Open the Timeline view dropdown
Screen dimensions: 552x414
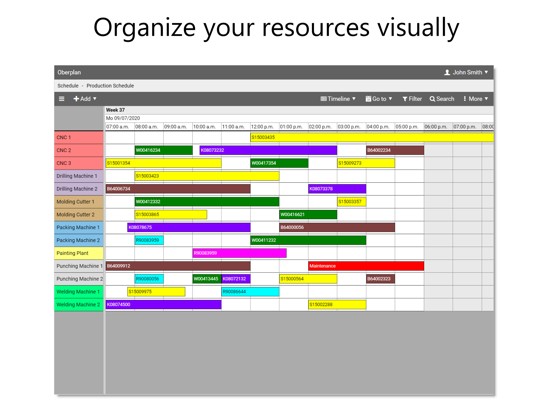pos(338,99)
